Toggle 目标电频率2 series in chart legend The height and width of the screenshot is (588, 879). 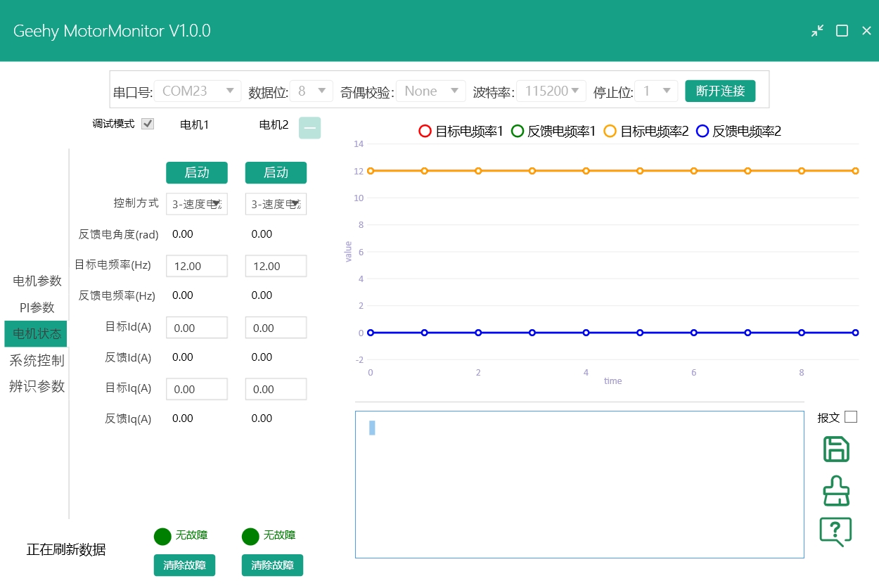pos(646,131)
